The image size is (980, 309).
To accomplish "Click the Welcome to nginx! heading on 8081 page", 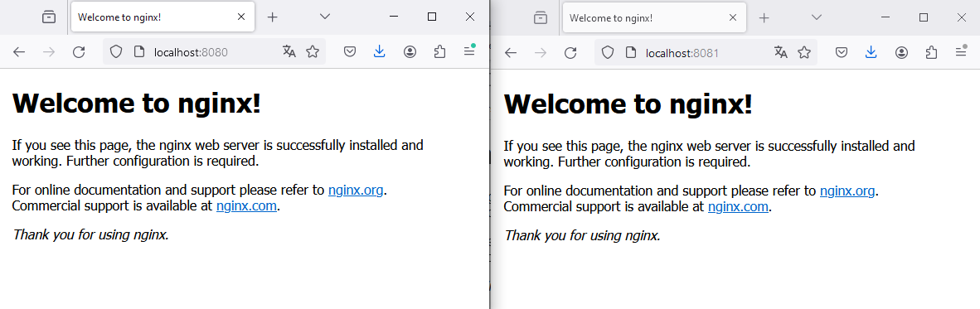I will tap(628, 104).
